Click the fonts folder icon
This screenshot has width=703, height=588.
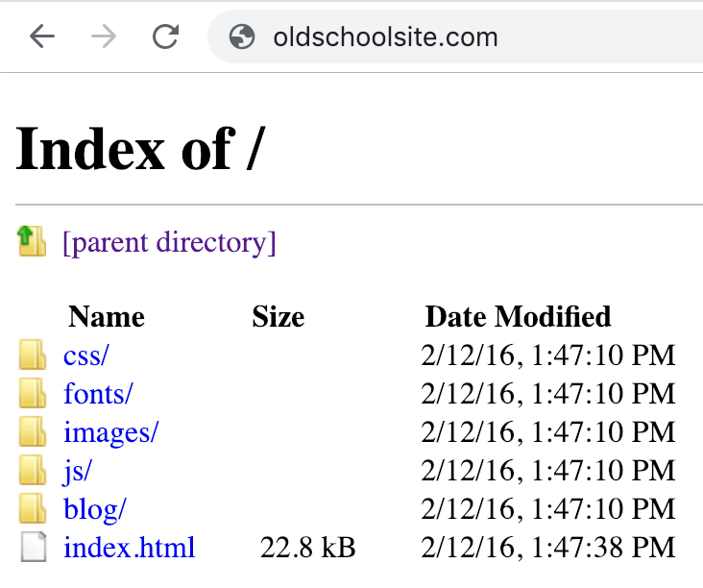point(33,394)
